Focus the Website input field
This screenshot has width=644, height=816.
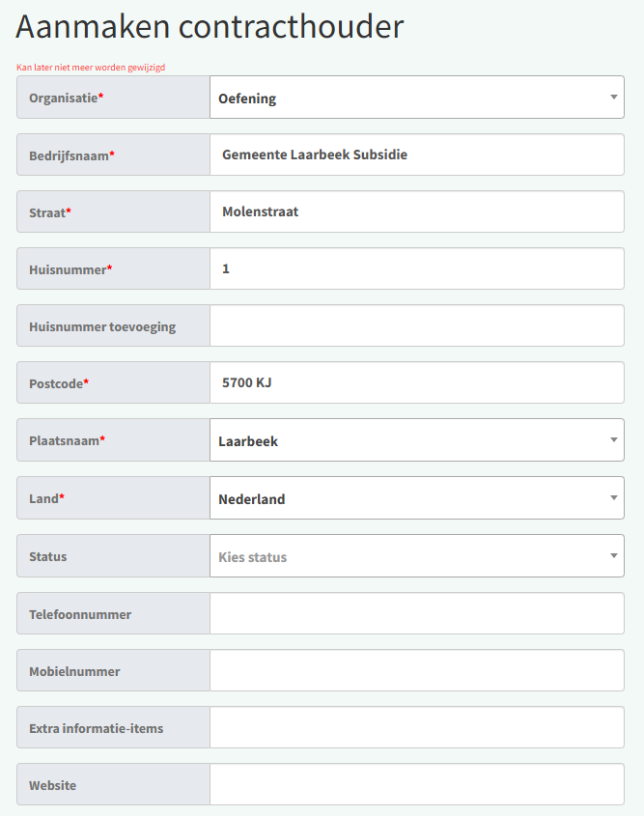coord(416,784)
